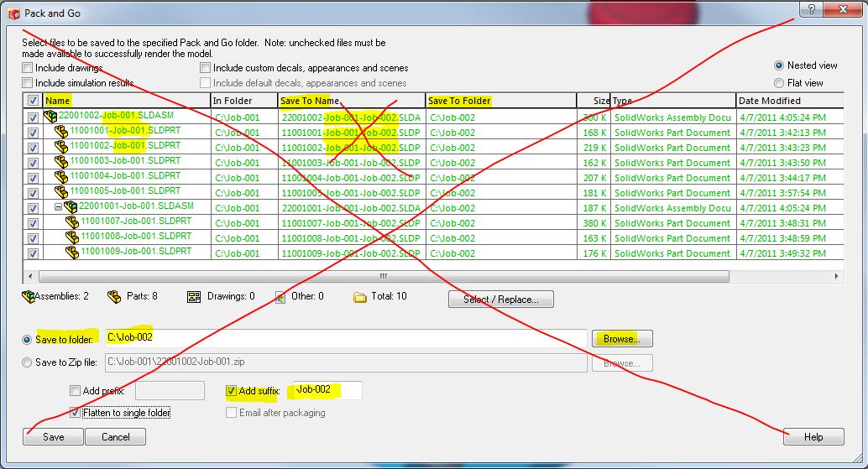Click the Cancel button
This screenshot has height=469, width=868.
[116, 437]
